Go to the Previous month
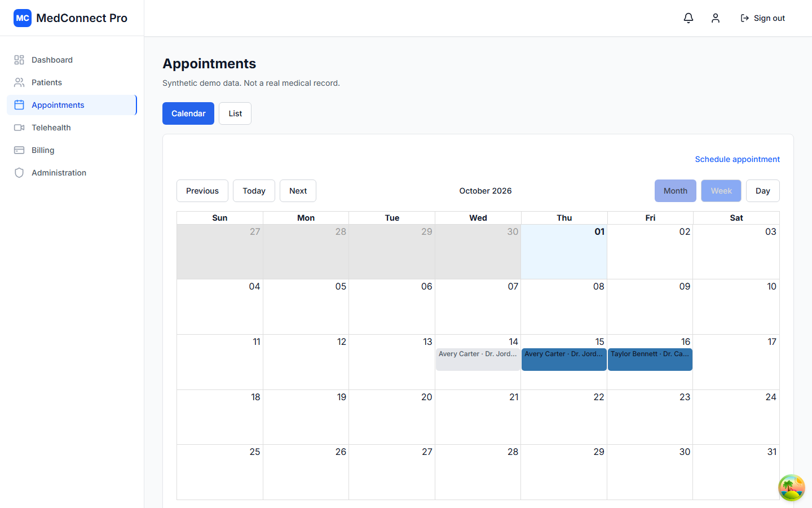The width and height of the screenshot is (812, 508). coord(202,191)
